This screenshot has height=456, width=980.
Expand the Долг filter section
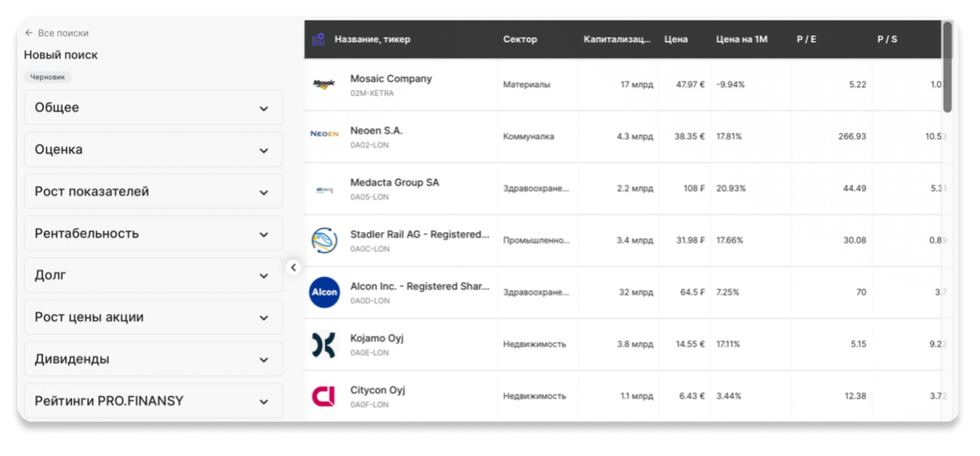click(x=154, y=276)
